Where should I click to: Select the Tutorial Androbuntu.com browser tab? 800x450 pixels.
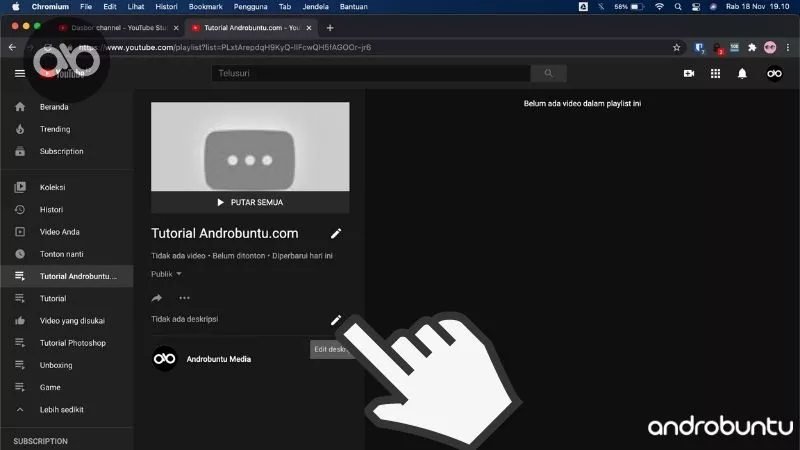[x=250, y=28]
